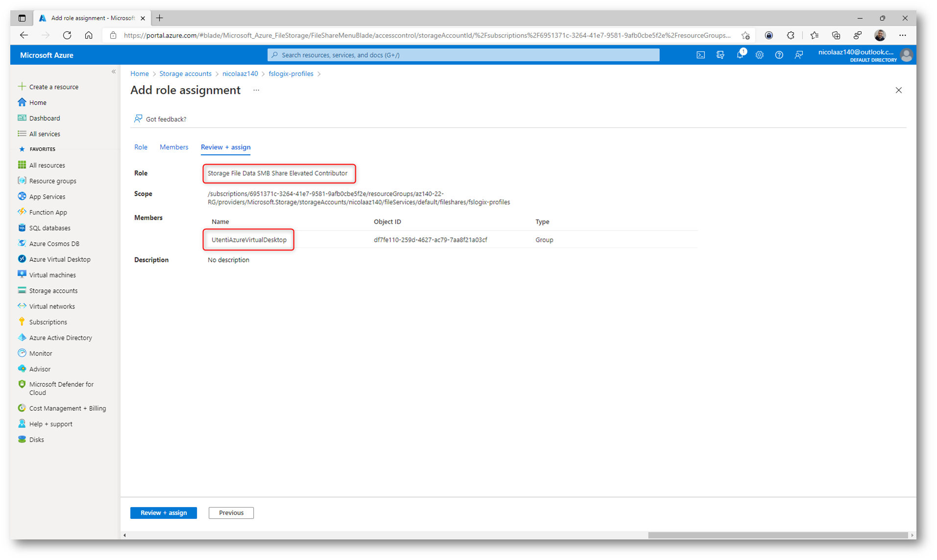
Task: Click the feedback icon in Azure header
Action: click(798, 55)
